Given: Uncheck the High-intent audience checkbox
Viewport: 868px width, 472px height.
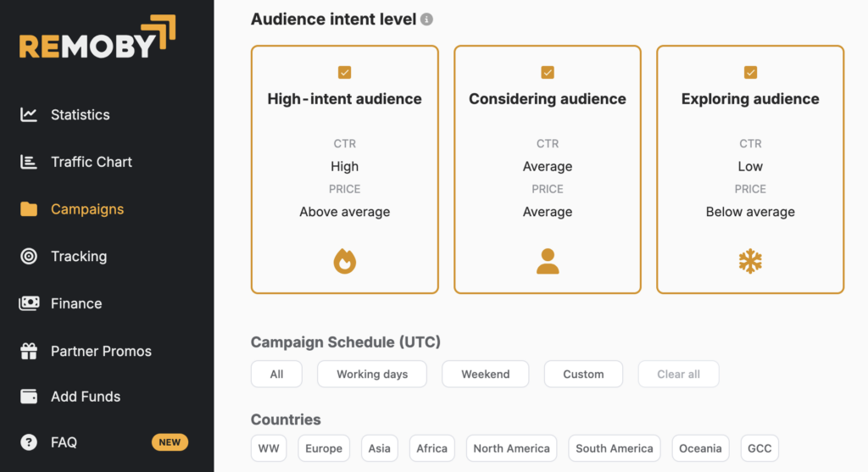Looking at the screenshot, I should [344, 73].
